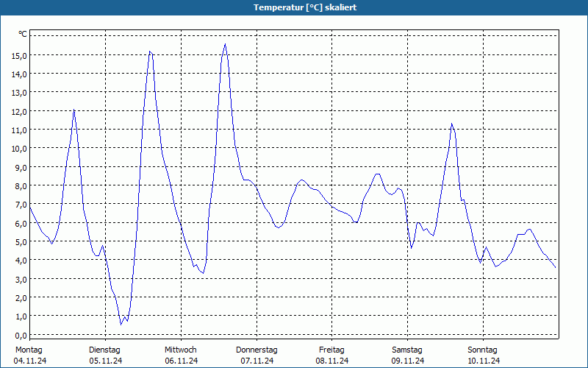Click the 6,0 axis value
Image resolution: width=588 pixels, height=368 pixels.
pyautogui.click(x=21, y=224)
